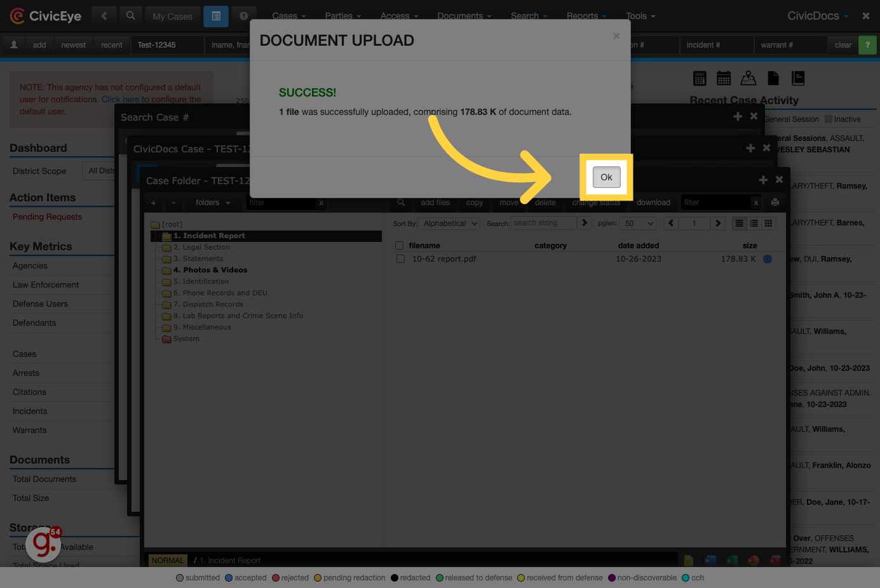The width and height of the screenshot is (880, 588).
Task: Open the calendar icon on dashboard
Action: click(x=724, y=78)
